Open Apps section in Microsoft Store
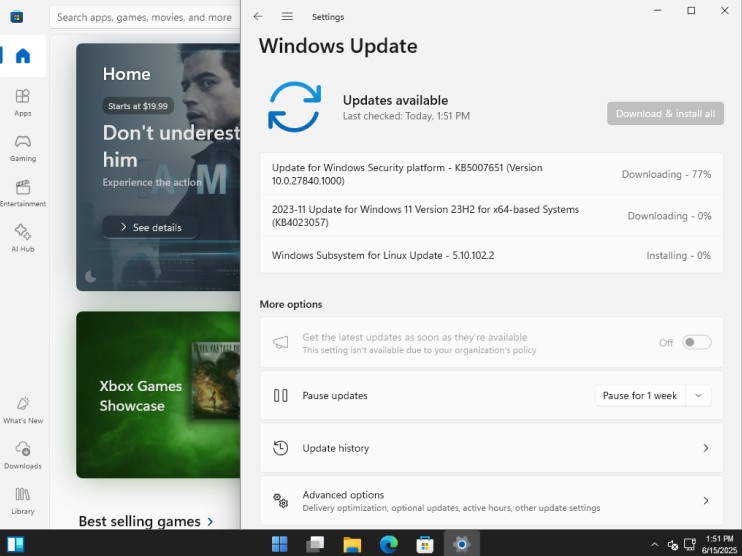The image size is (742, 556). 23,103
